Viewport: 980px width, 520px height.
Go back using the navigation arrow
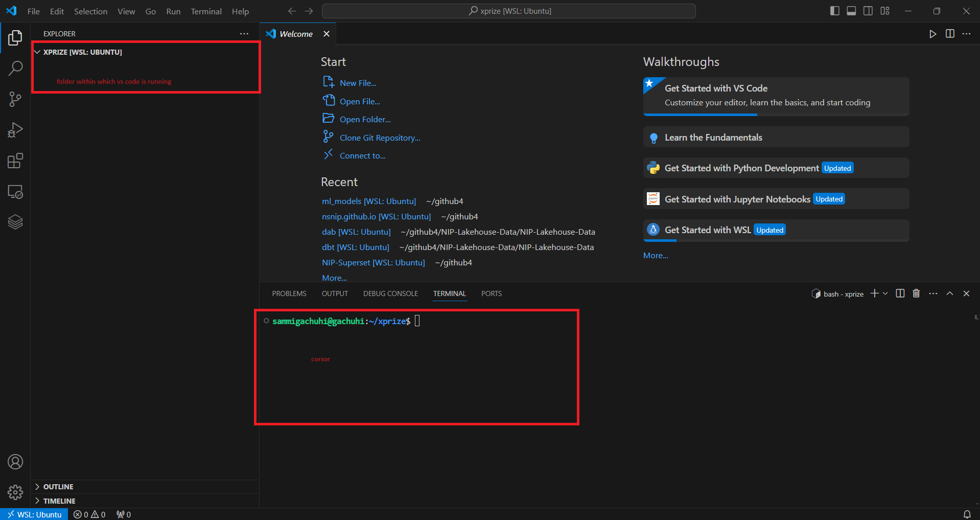tap(292, 11)
